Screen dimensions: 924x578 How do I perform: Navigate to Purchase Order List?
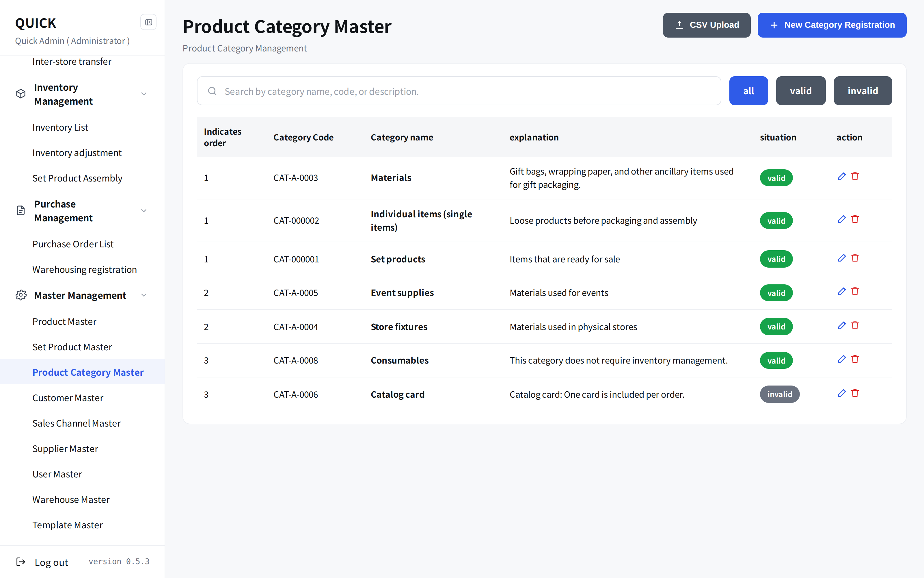tap(73, 244)
